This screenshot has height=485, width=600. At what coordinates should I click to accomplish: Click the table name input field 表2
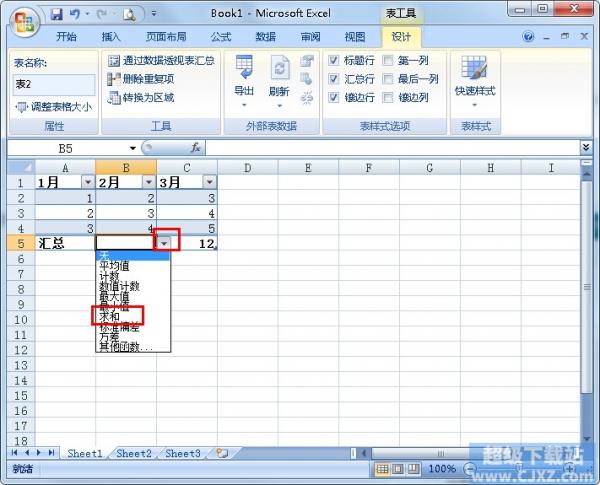[54, 84]
